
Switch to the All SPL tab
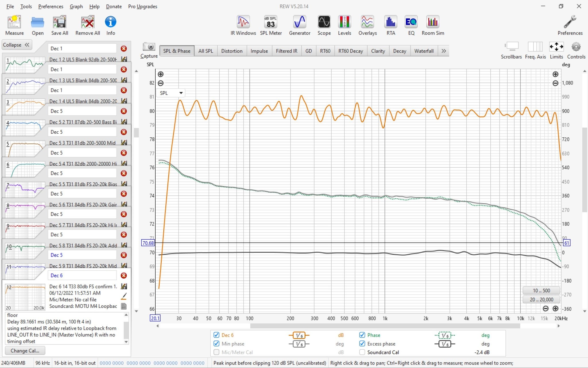[x=206, y=51]
